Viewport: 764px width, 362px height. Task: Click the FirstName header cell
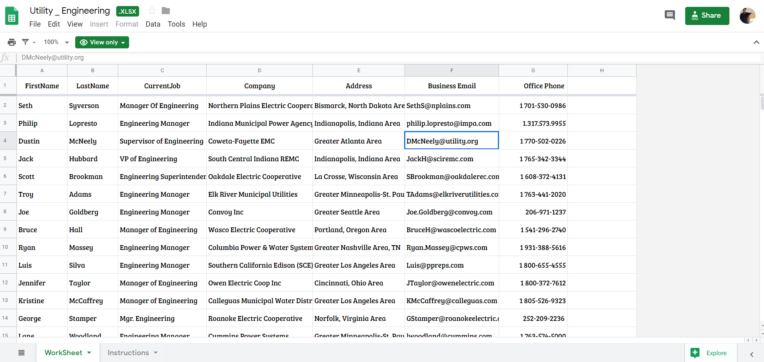[x=42, y=86]
